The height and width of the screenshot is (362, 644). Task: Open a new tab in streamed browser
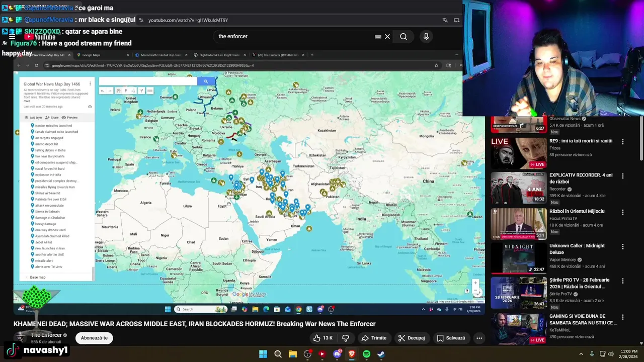pos(312,55)
